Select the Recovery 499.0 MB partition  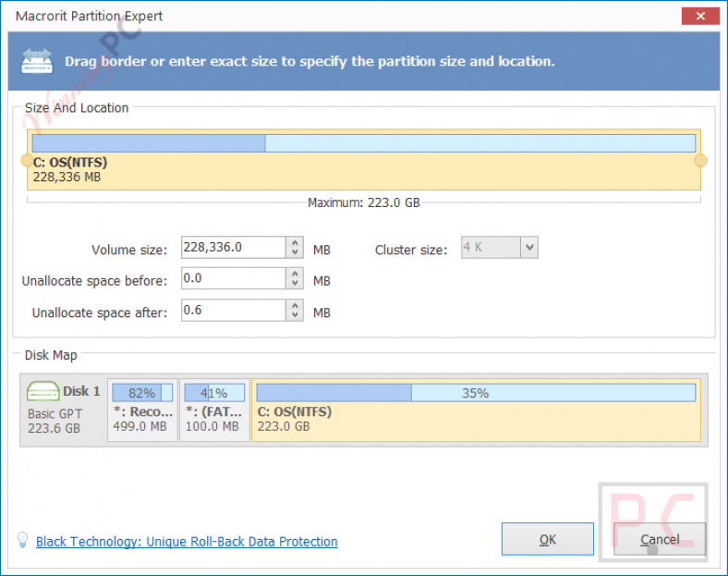pos(142,410)
